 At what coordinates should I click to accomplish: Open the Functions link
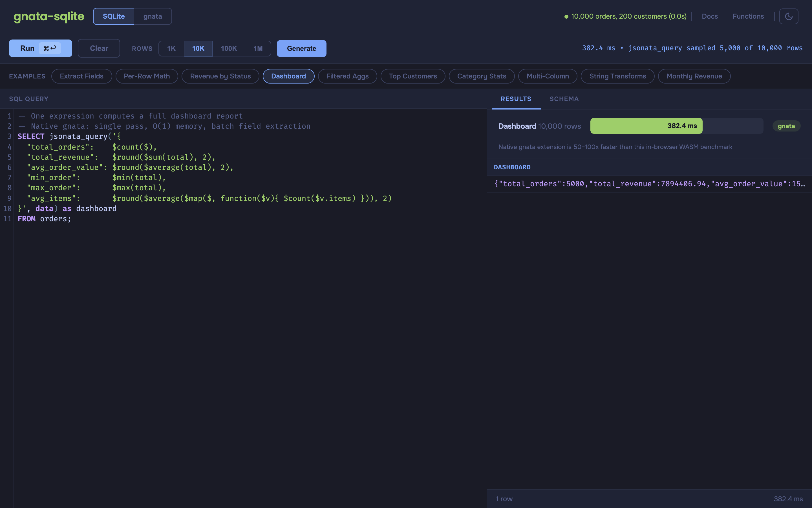click(x=748, y=16)
